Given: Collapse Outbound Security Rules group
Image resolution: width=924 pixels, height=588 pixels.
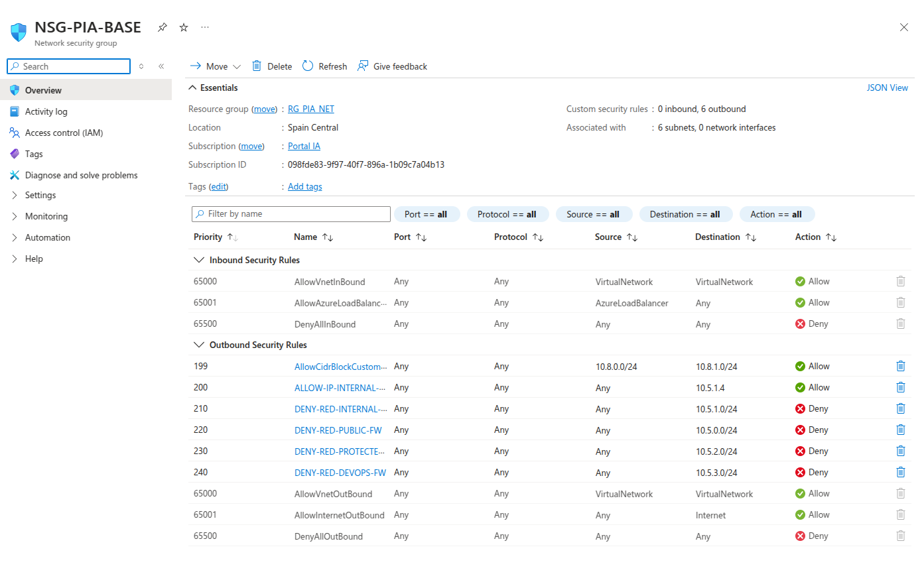Looking at the screenshot, I should [x=198, y=345].
